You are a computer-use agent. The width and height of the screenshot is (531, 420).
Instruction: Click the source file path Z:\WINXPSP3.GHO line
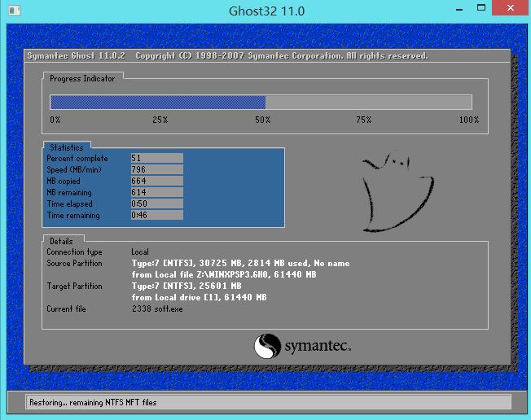click(x=224, y=274)
